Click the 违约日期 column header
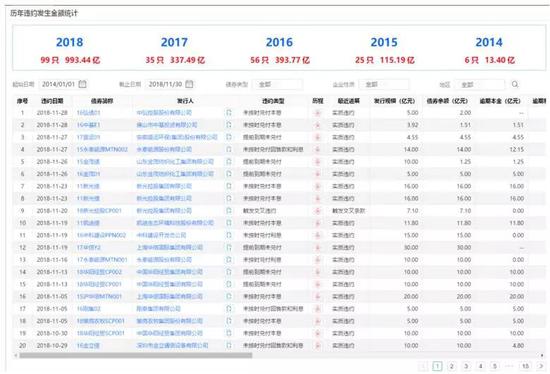 click(x=52, y=101)
